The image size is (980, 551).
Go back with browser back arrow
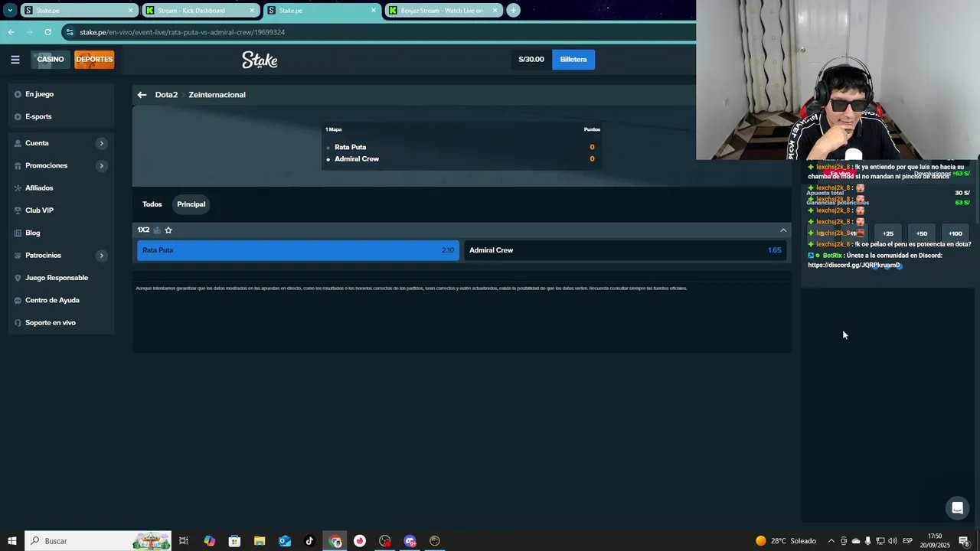pos(11,32)
